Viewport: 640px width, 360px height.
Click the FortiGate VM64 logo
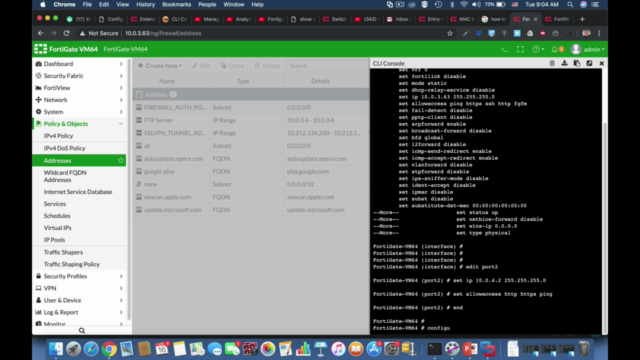coord(66,49)
